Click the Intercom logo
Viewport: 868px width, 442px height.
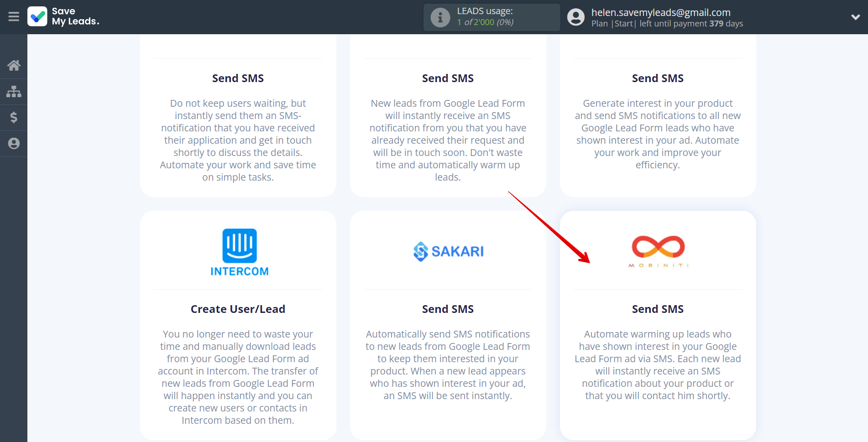[x=239, y=252]
